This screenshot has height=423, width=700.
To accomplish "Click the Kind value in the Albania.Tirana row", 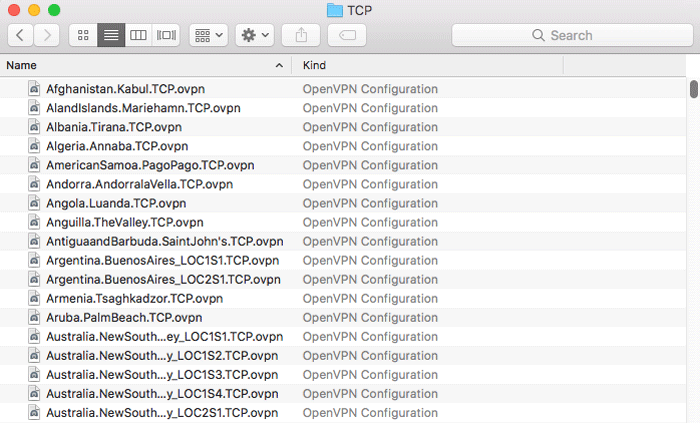I will tap(370, 127).
